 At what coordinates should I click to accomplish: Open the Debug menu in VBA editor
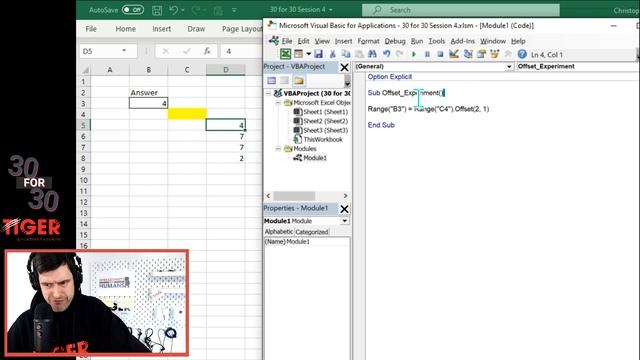tap(395, 41)
